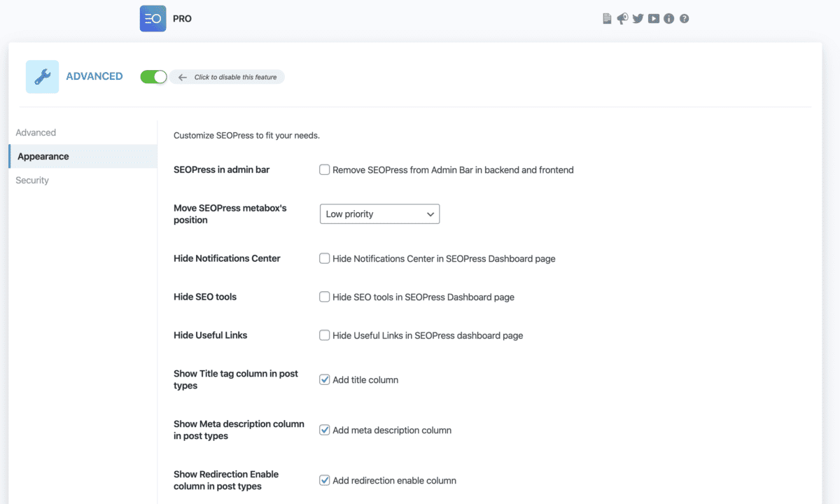Click the SEOPress logo icon
The image size is (840, 504).
click(x=153, y=19)
